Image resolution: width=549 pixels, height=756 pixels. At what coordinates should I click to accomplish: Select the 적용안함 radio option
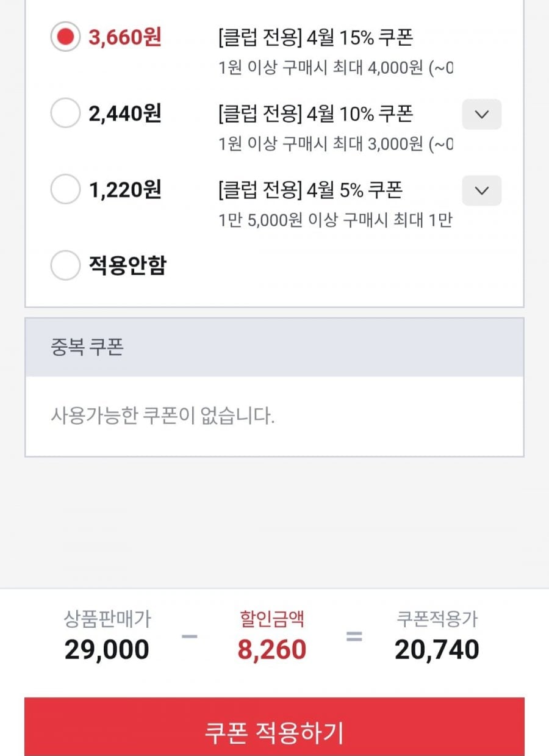pyautogui.click(x=65, y=266)
